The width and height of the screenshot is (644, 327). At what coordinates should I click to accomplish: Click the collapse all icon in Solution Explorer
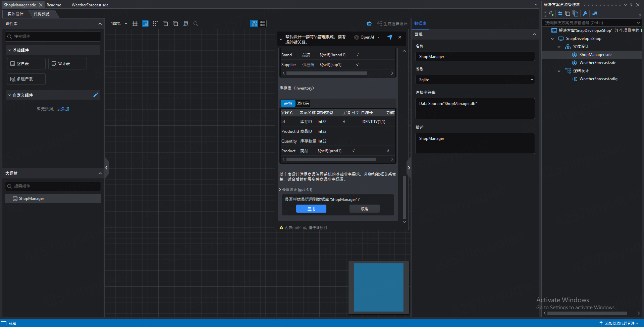568,13
